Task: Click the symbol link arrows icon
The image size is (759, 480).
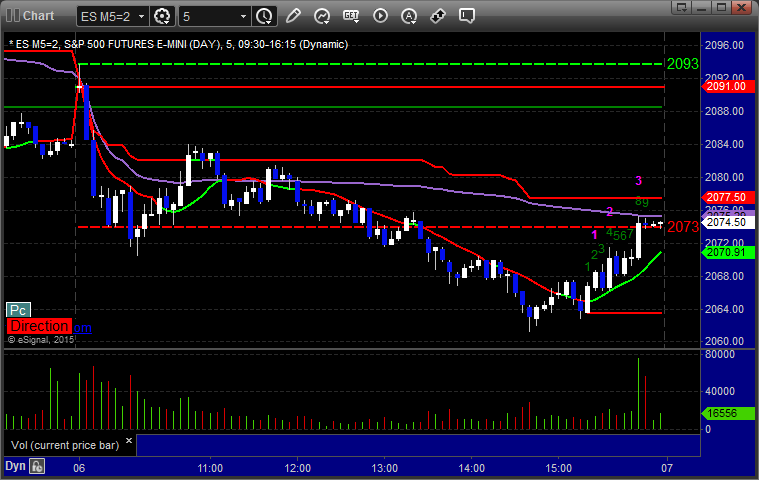Action: [438, 16]
